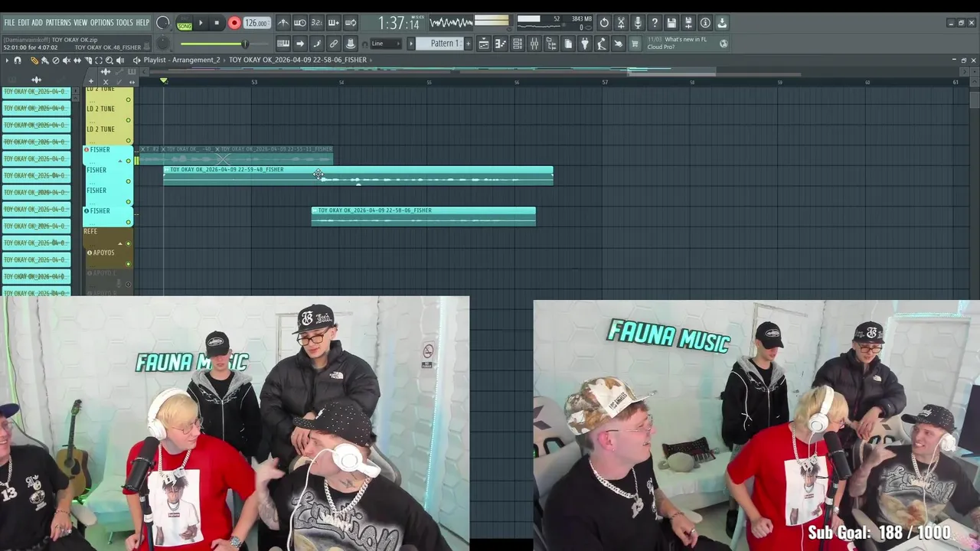This screenshot has height=551, width=980.
Task: Adjust the main pitch knob
Action: [163, 44]
